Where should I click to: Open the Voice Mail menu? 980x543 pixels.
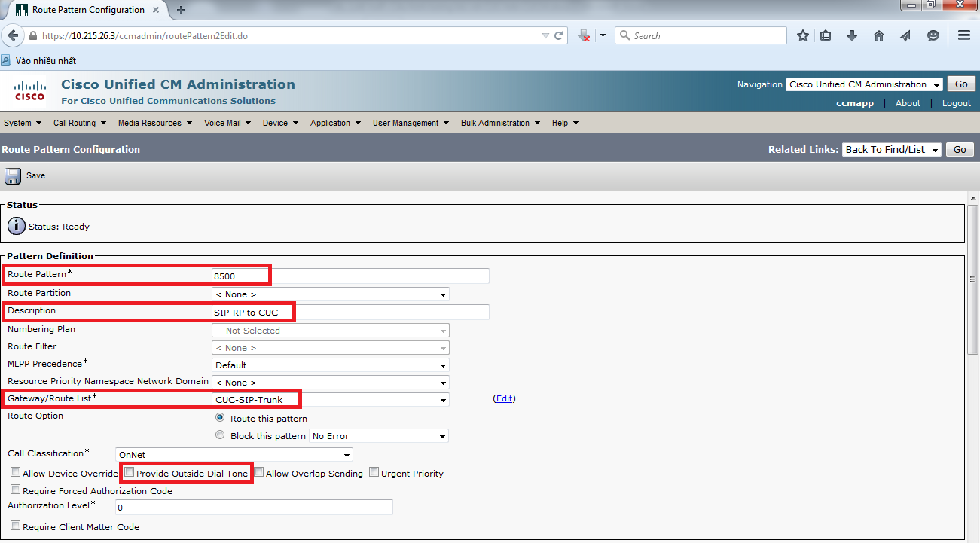coord(227,123)
